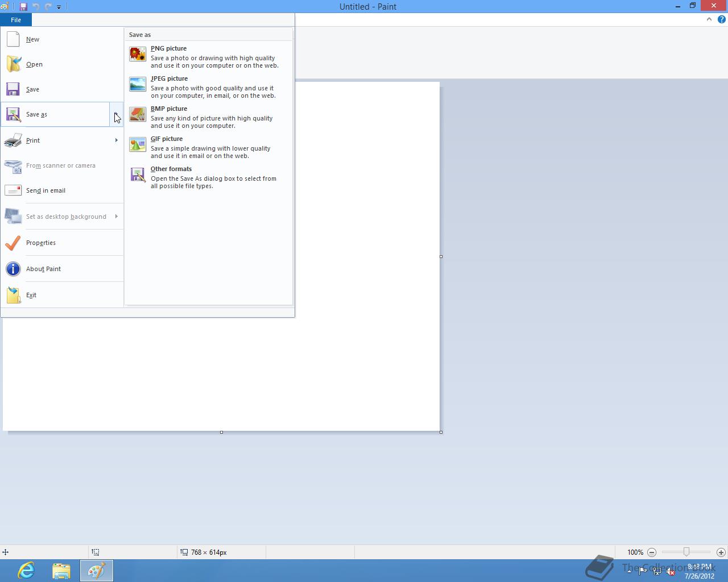The image size is (728, 582).
Task: Click the File tab
Action: point(16,20)
